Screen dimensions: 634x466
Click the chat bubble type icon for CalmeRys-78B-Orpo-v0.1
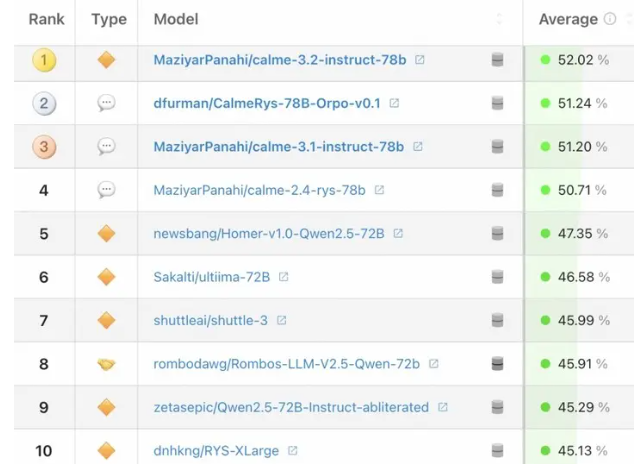click(106, 103)
